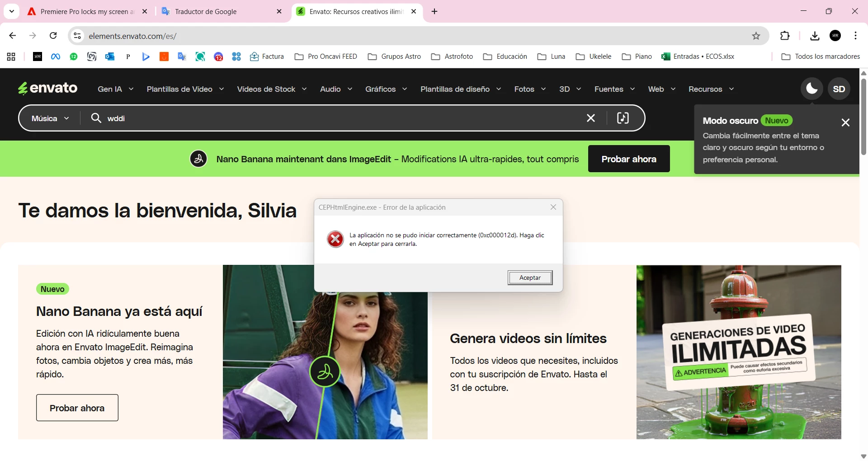
Task: Close the Modo oscuro tooltip
Action: coord(845,122)
